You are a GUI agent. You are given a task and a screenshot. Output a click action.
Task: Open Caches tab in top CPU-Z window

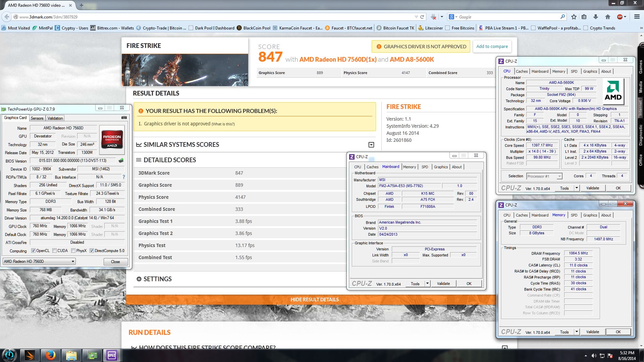point(522,71)
